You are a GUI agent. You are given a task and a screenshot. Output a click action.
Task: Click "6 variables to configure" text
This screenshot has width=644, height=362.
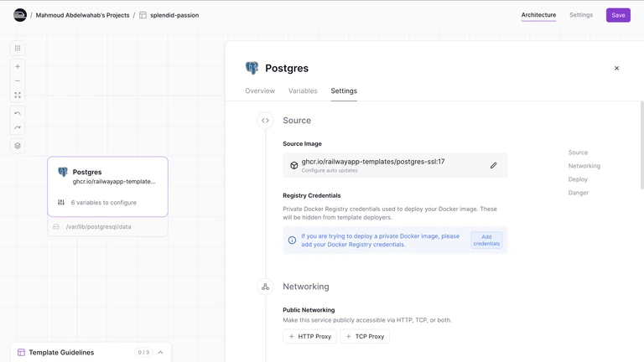[x=103, y=202]
